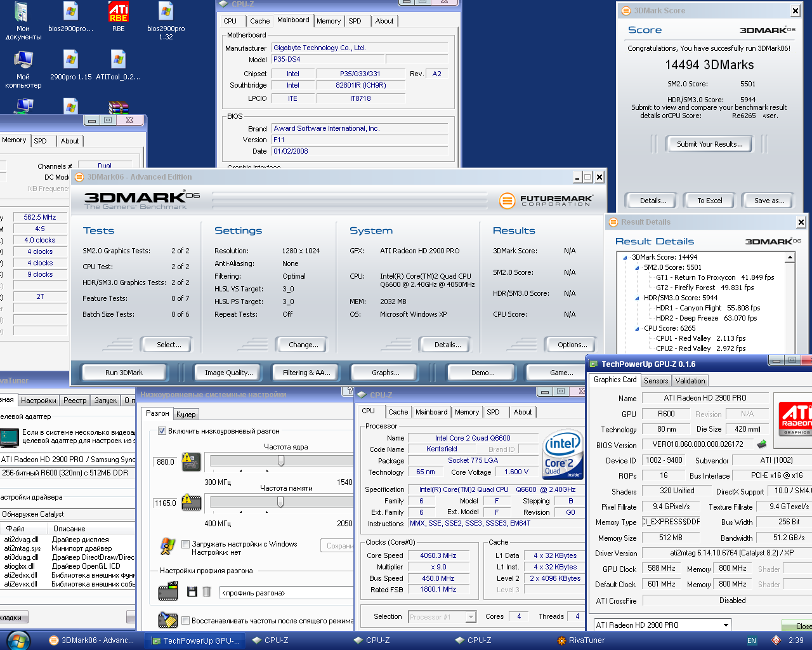812x650 pixels.
Task: Collapse the 'SM2.0 Score: 5501' tree node
Action: [x=637, y=268]
